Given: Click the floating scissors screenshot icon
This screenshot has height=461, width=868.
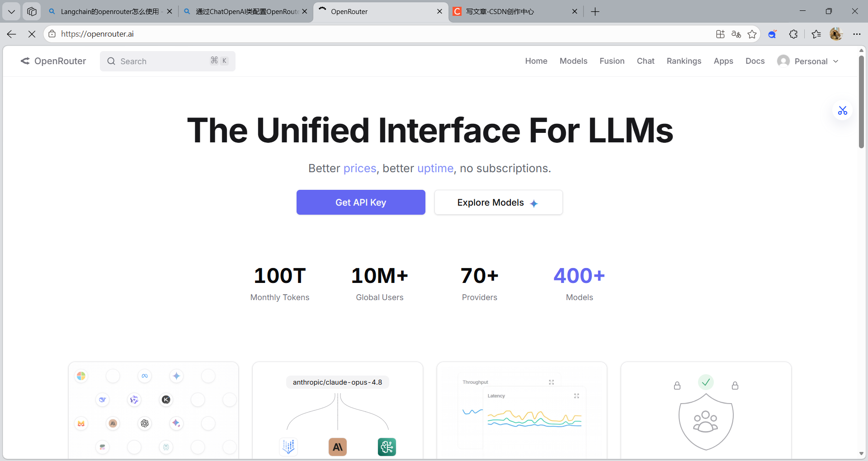Looking at the screenshot, I should [843, 110].
